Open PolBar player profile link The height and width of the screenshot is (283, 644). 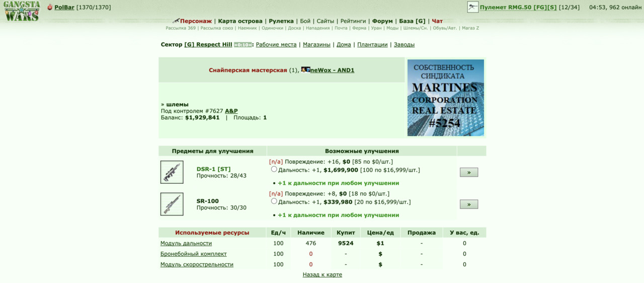(x=64, y=8)
